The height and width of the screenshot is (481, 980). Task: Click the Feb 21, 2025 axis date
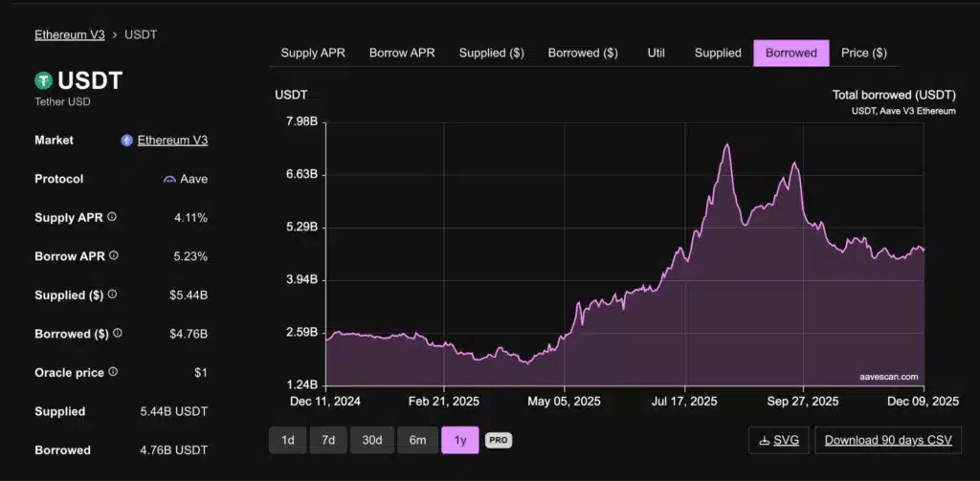(444, 402)
